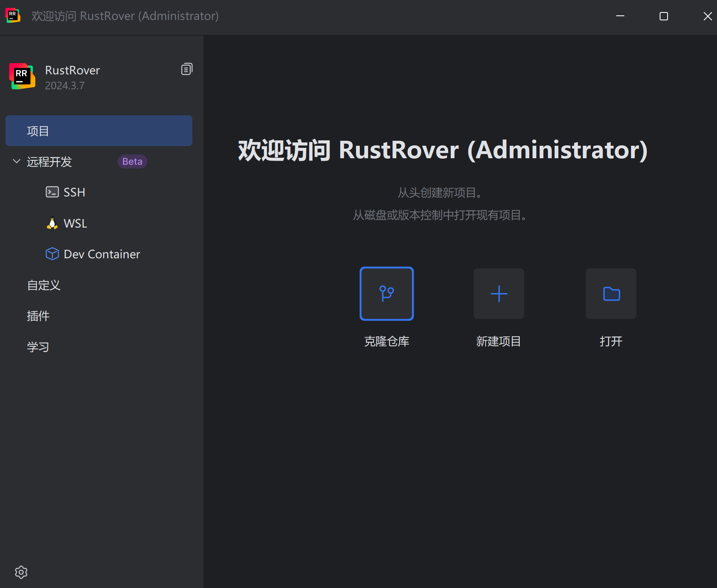The height and width of the screenshot is (588, 717).
Task: Click the RustRover logo in sidebar header
Action: click(x=22, y=76)
